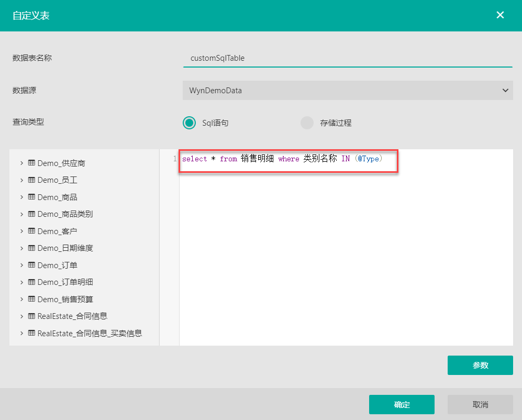This screenshot has height=420, width=522.
Task: Select the Demo_客户 tree label
Action: coord(57,231)
